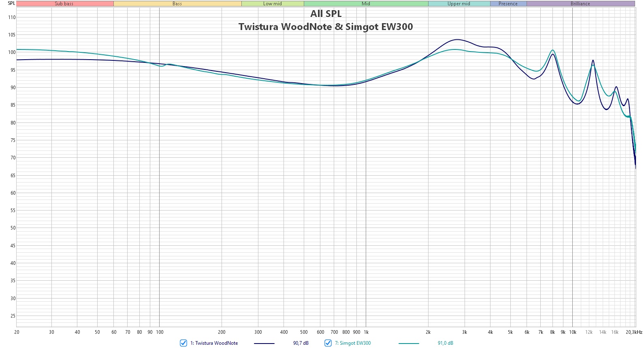Click the 'Twistura WoodNote & Simgot EW300' subtitle

(x=326, y=27)
